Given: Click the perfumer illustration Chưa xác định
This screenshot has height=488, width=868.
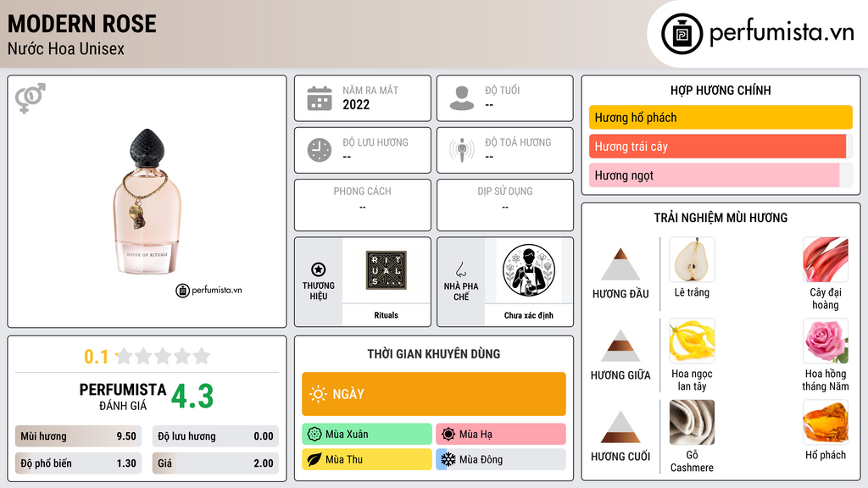Looking at the screenshot, I should [529, 270].
